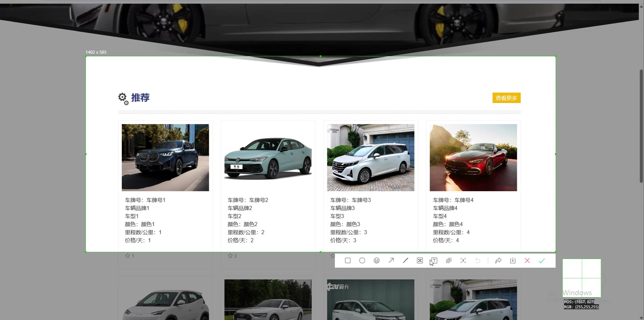Open the blue BMW SUV thumbnail
The image size is (644, 320).
click(165, 158)
